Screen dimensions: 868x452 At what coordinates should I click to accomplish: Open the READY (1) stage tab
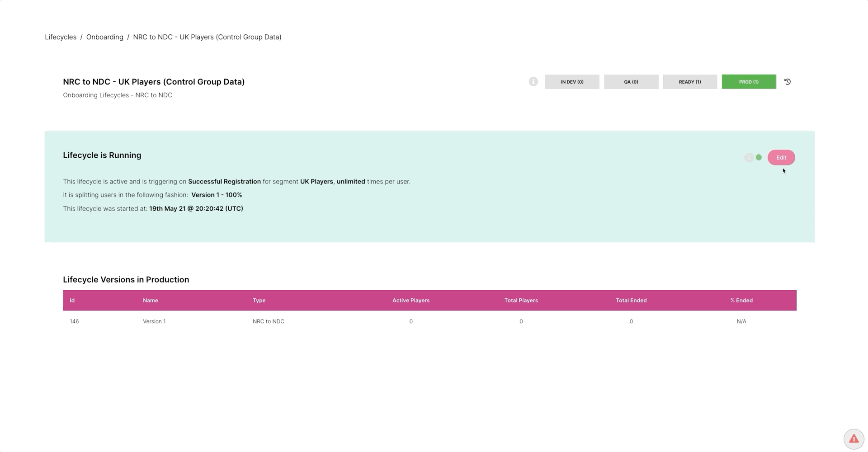click(689, 82)
